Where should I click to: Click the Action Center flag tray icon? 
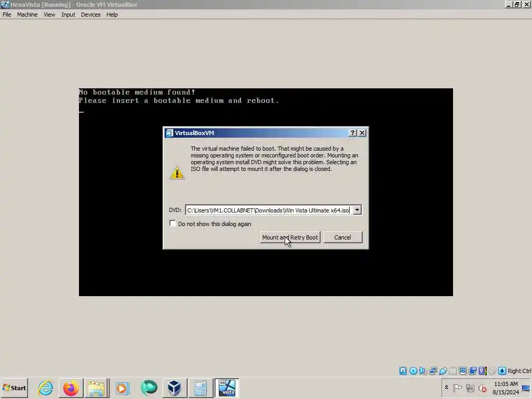tap(457, 388)
